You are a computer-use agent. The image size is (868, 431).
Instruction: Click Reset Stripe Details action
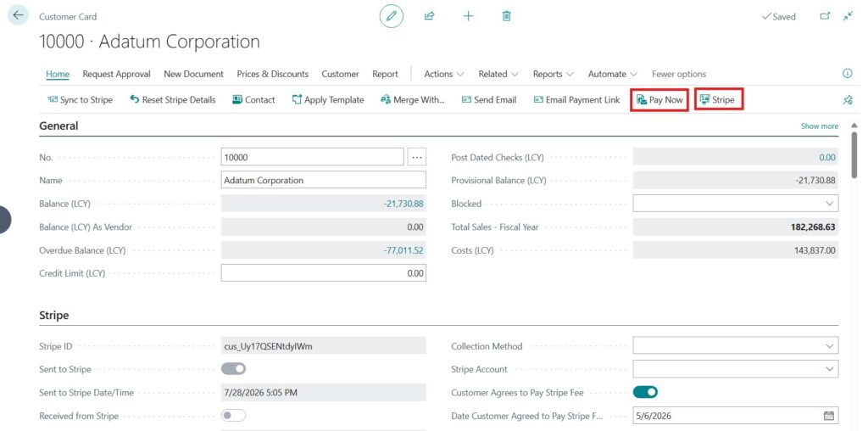(x=173, y=100)
